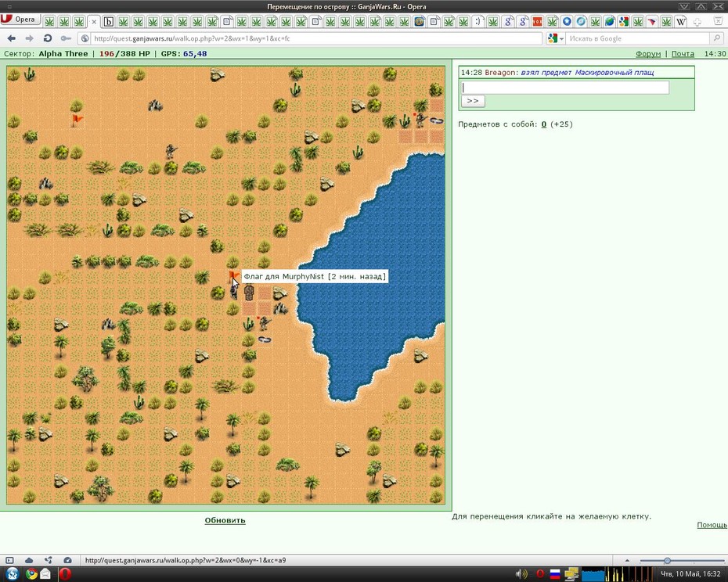
Task: Click the 196/388 HP indicator
Action: pyautogui.click(x=124, y=54)
